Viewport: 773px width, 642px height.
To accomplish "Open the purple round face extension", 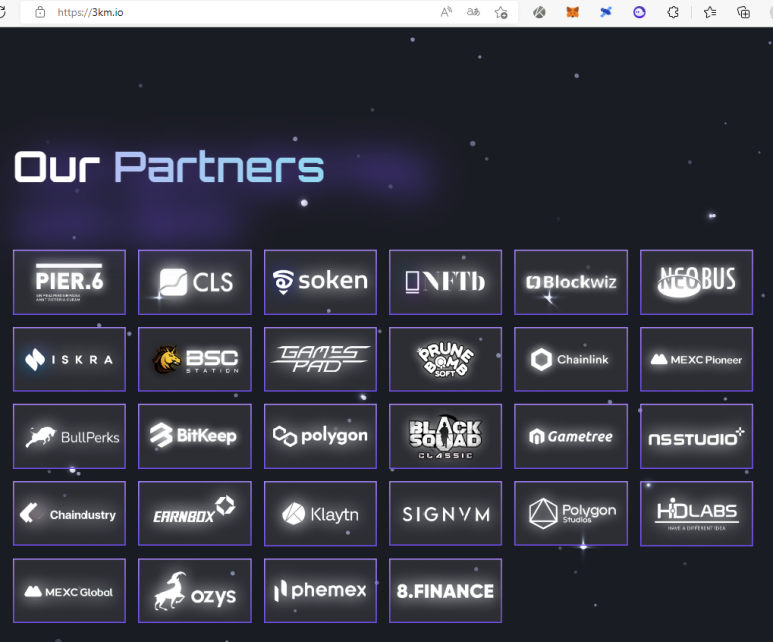I will [x=639, y=12].
